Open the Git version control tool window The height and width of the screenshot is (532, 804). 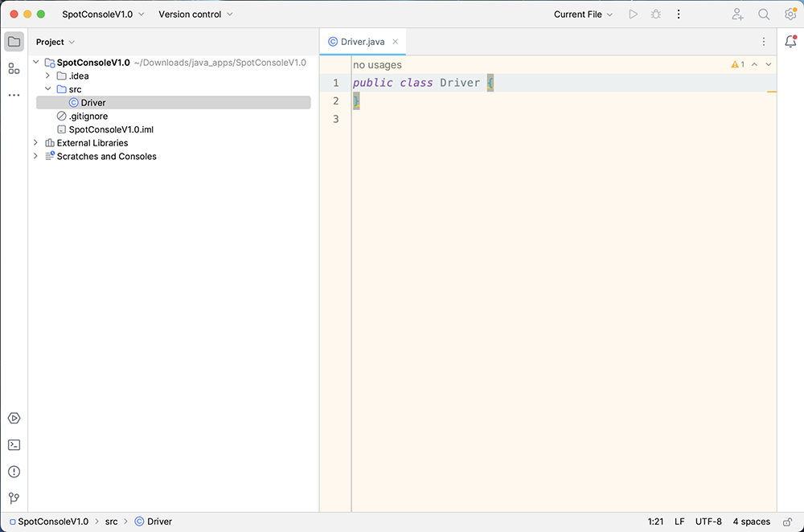pos(14,498)
